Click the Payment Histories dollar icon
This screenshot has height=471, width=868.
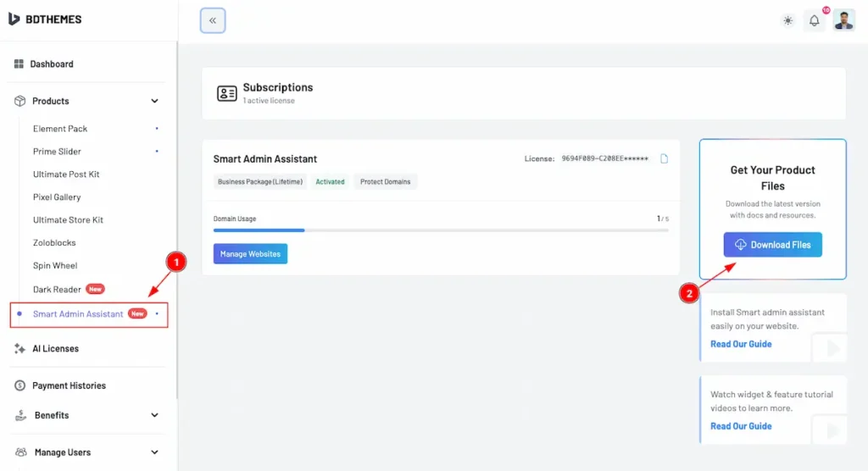[x=20, y=385]
